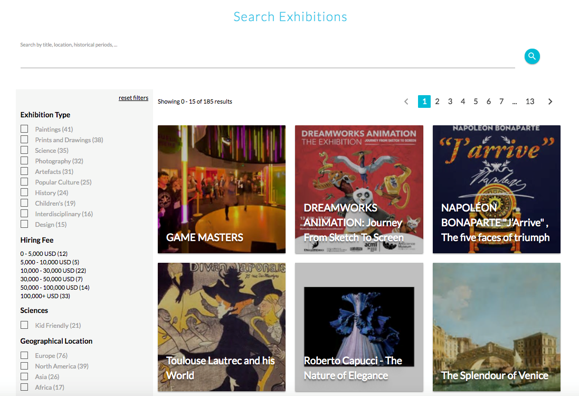Image resolution: width=579 pixels, height=396 pixels.
Task: Open The Splendour of Venice card
Action: coord(497,327)
